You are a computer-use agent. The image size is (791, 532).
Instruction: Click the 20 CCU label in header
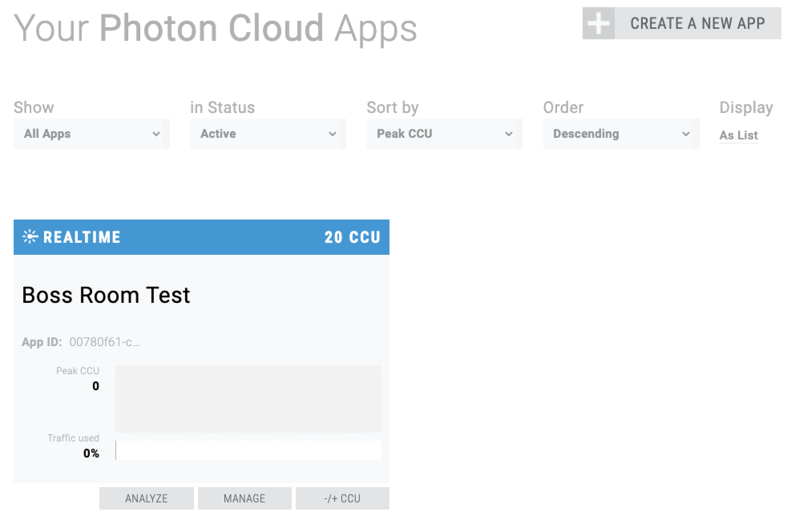tap(352, 237)
